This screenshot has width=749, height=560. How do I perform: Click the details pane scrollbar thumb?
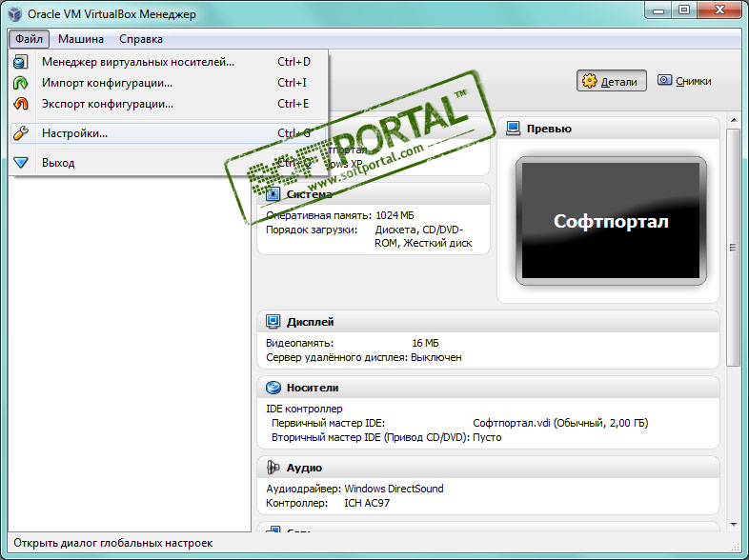pos(733,248)
